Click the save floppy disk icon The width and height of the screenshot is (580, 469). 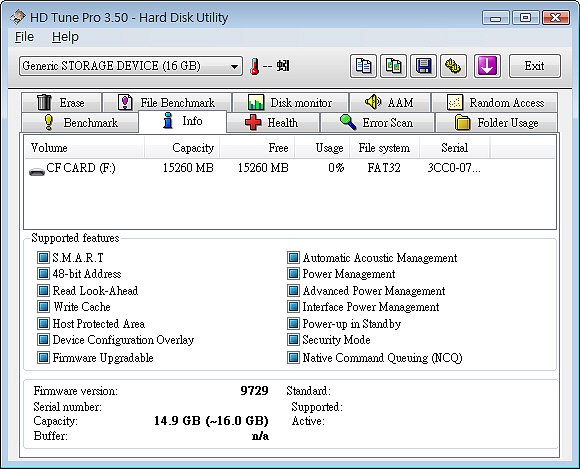(423, 66)
